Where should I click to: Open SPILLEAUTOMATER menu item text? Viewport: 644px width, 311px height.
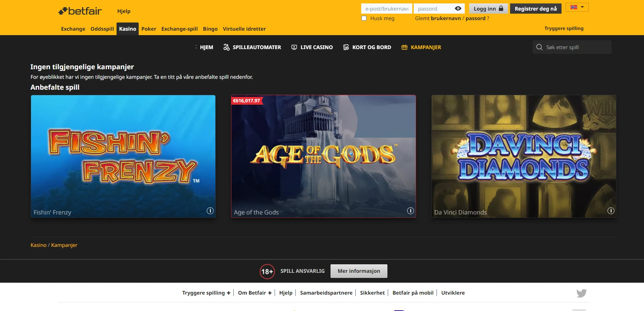(x=257, y=47)
